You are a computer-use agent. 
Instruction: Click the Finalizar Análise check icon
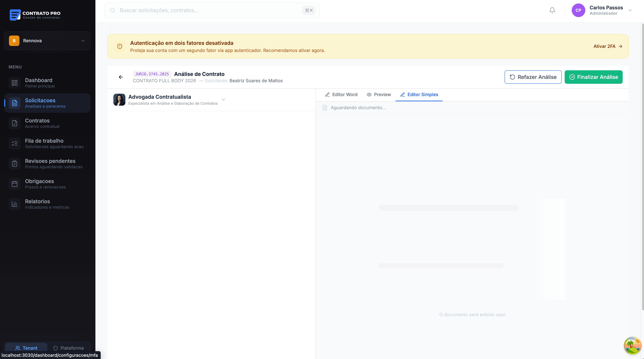click(x=572, y=77)
